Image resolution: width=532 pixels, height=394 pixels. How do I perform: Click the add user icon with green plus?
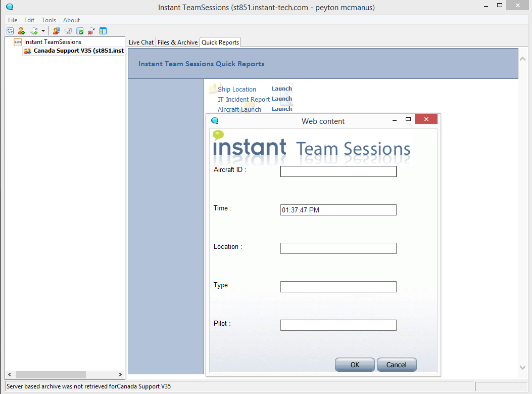[x=21, y=31]
